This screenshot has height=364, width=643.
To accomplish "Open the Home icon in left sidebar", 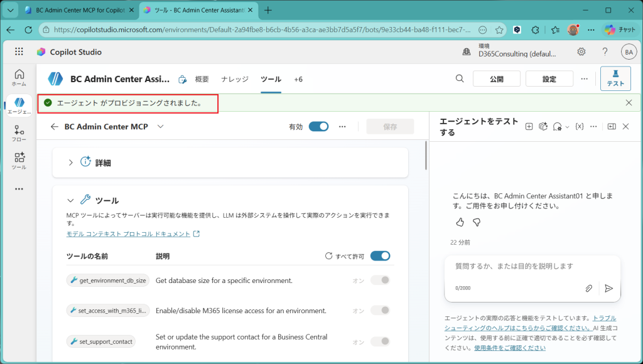I will [x=19, y=77].
